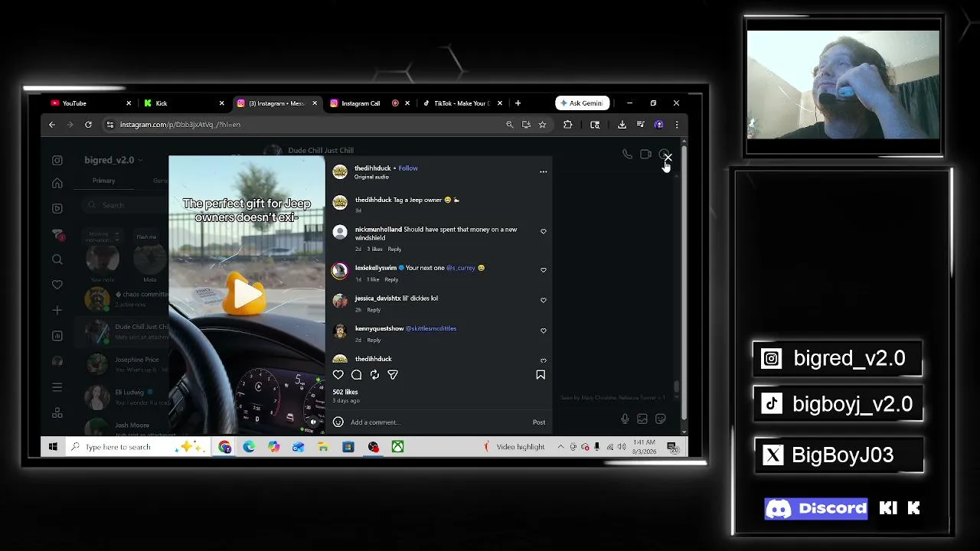Open the @skittlesmcdittles mention link
The width and height of the screenshot is (980, 551).
(x=431, y=328)
